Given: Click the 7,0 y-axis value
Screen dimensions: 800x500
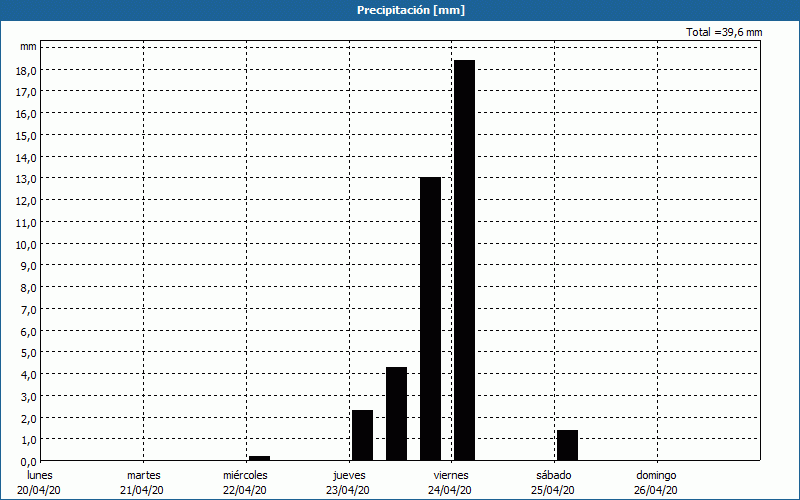Looking at the screenshot, I should point(29,310).
